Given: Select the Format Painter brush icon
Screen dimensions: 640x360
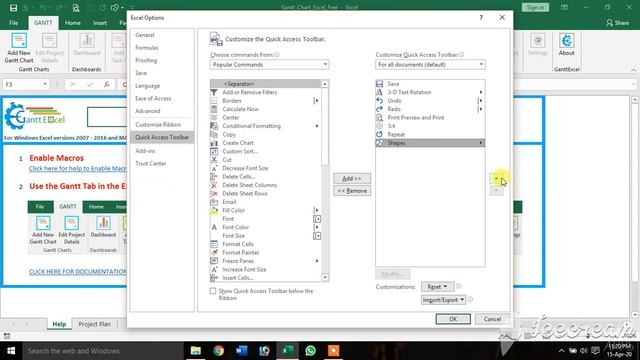Looking at the screenshot, I should click(214, 252).
